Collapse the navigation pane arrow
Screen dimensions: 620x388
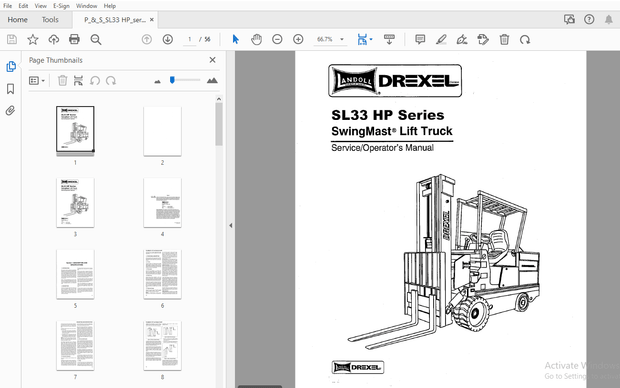pyautogui.click(x=231, y=225)
